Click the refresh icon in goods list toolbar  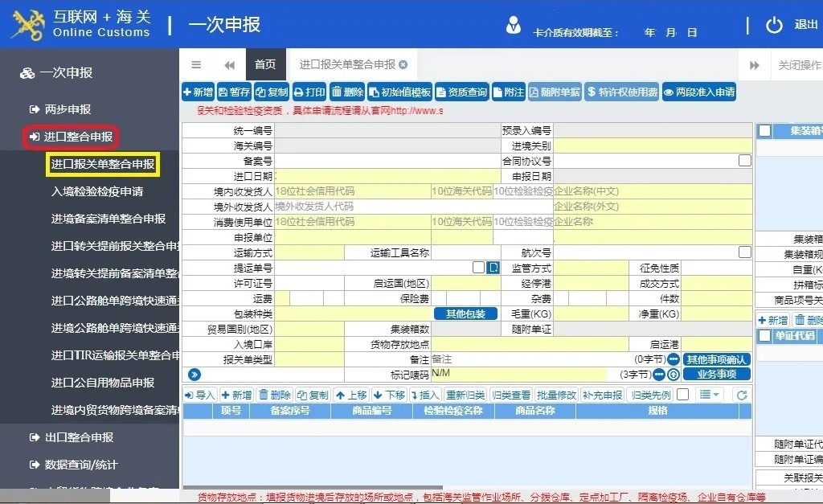pyautogui.click(x=742, y=395)
